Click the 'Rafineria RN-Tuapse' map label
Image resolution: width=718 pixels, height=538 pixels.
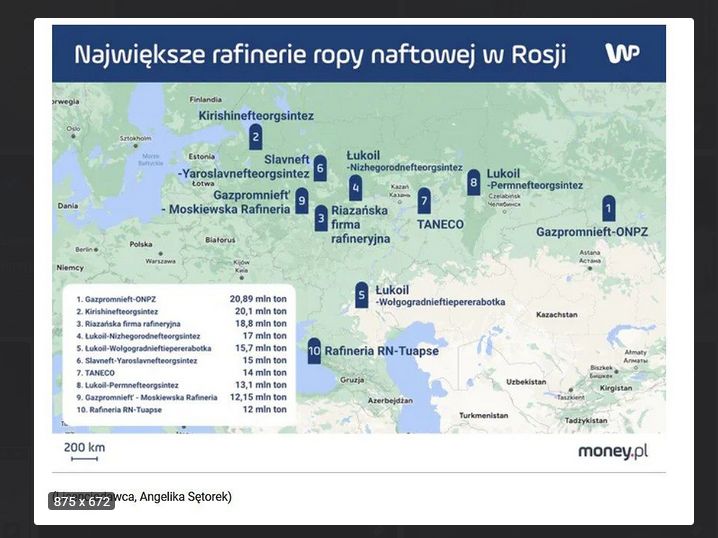click(381, 351)
